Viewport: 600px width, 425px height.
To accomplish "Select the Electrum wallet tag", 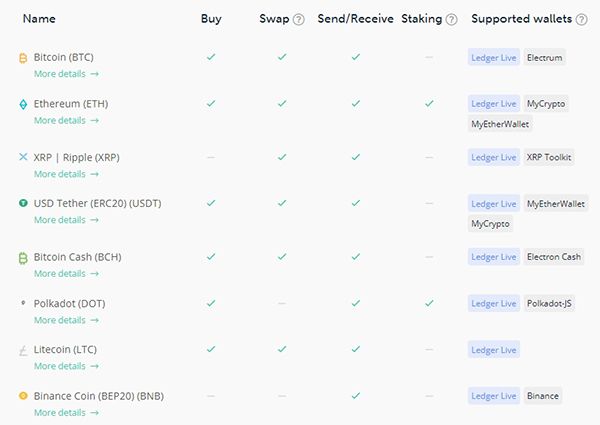I will pyautogui.click(x=544, y=58).
